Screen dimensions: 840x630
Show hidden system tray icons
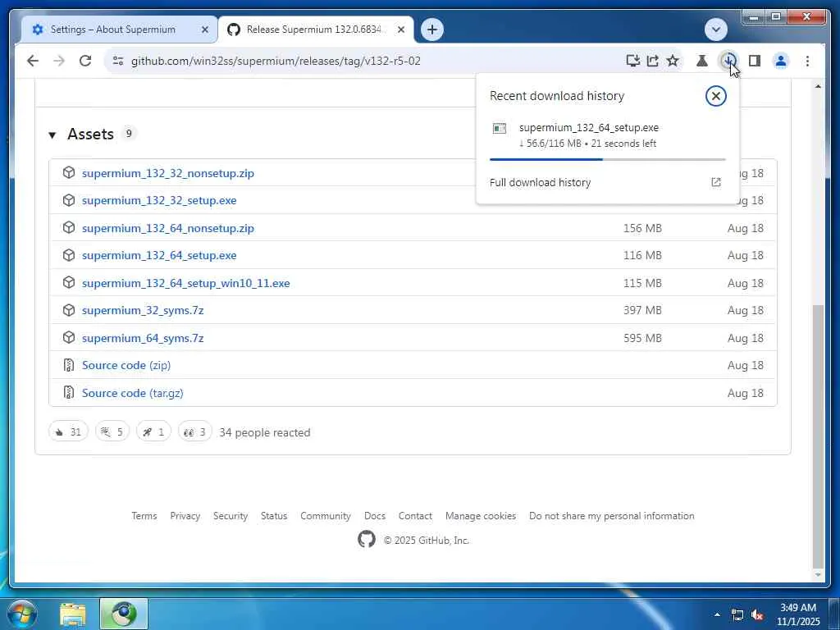tap(717, 615)
